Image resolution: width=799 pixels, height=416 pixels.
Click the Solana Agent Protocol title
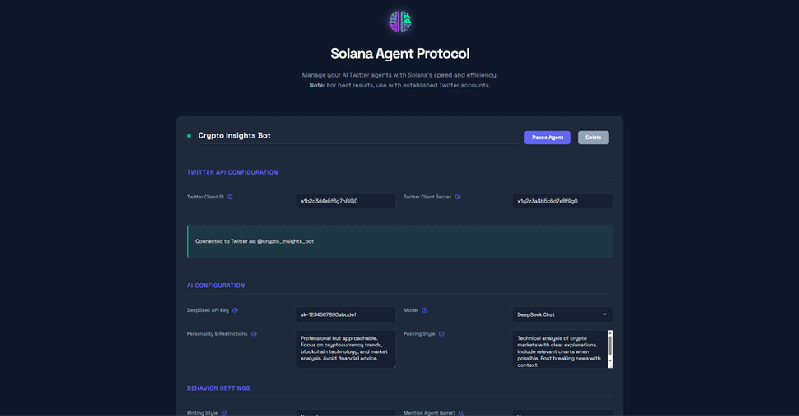[400, 54]
